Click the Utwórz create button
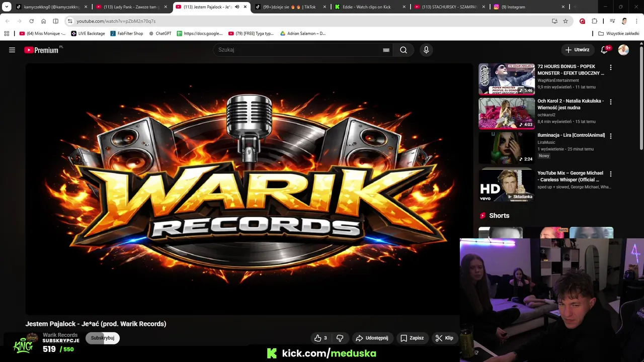This screenshot has height=362, width=644. point(577,50)
